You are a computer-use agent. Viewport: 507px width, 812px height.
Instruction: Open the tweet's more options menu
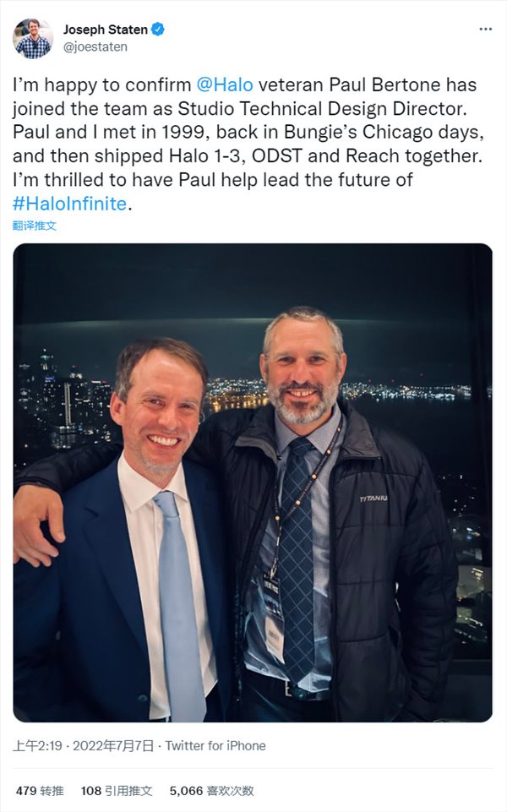(x=485, y=29)
